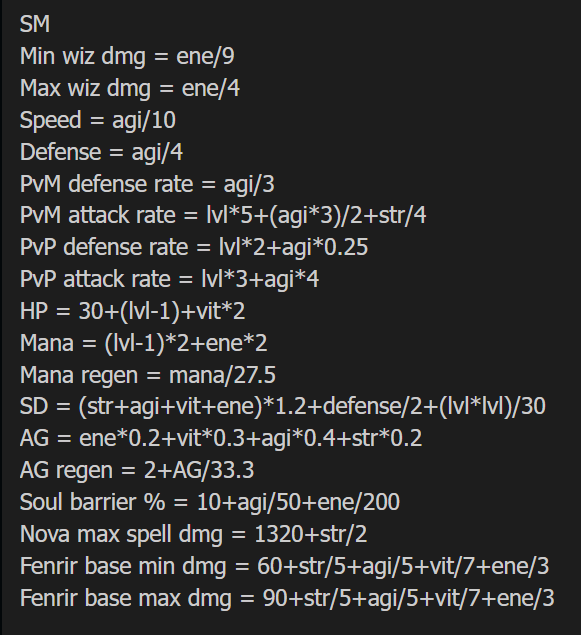This screenshot has width=581, height=635.
Task: Select the SD formula line
Action: point(283,406)
